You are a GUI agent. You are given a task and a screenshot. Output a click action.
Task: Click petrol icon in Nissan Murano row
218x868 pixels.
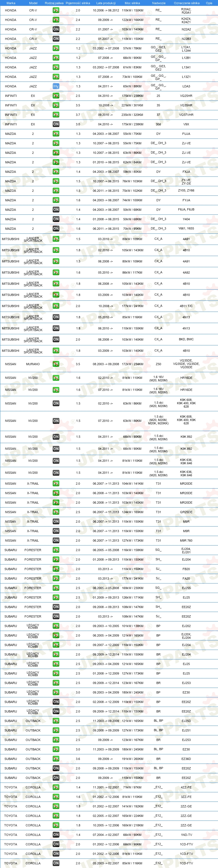point(56,364)
